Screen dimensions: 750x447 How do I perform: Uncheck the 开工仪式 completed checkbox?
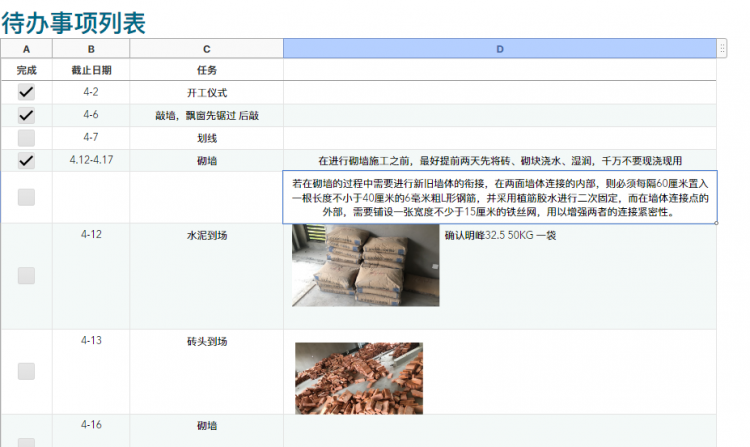pos(26,92)
